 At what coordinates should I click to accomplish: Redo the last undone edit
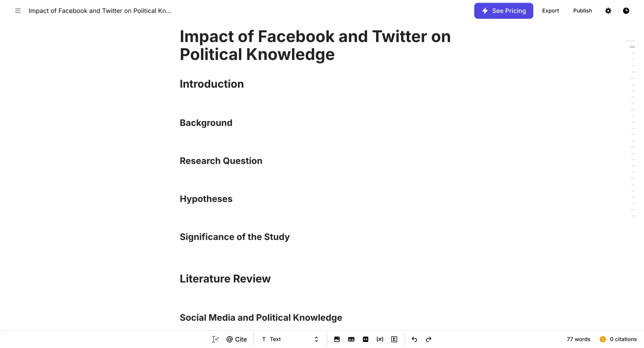(x=428, y=339)
